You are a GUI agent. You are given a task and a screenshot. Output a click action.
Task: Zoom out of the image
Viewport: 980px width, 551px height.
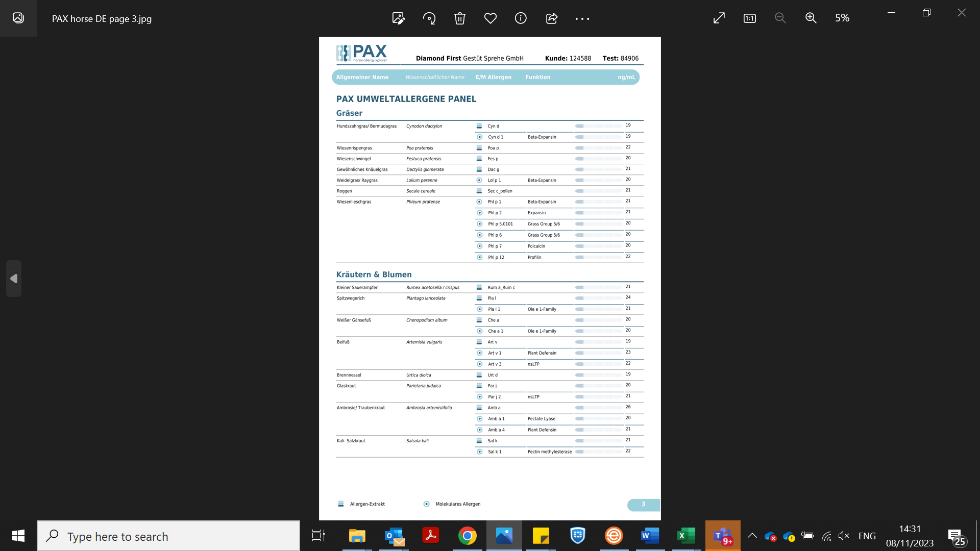[x=780, y=18]
